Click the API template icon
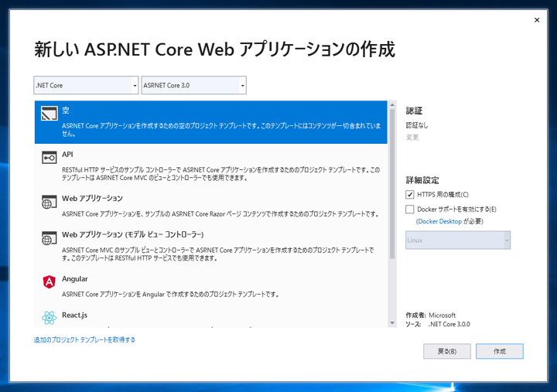 (x=49, y=157)
